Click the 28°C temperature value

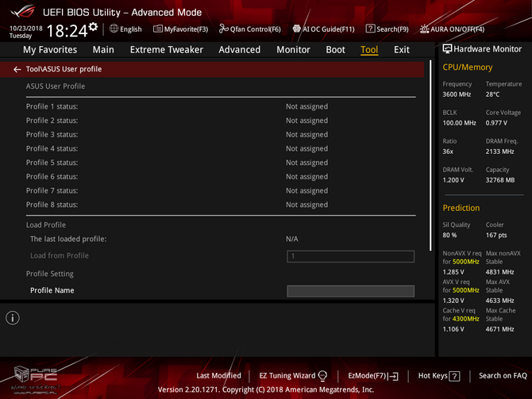(x=492, y=94)
